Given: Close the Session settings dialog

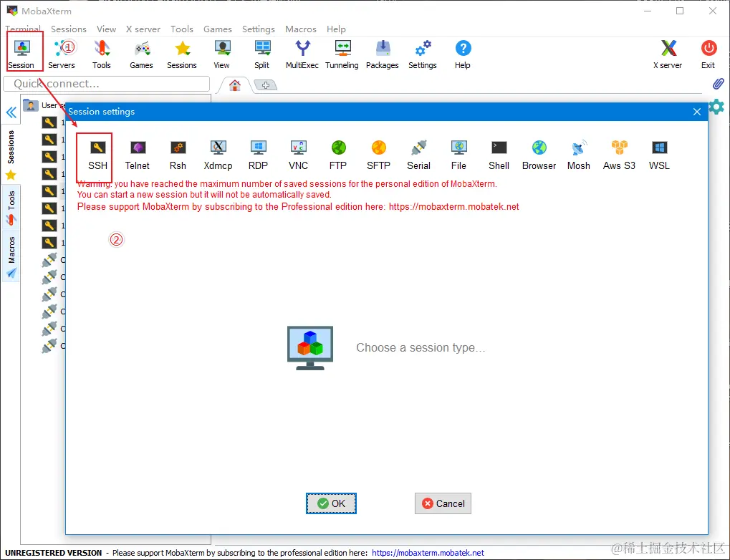Looking at the screenshot, I should pos(697,112).
